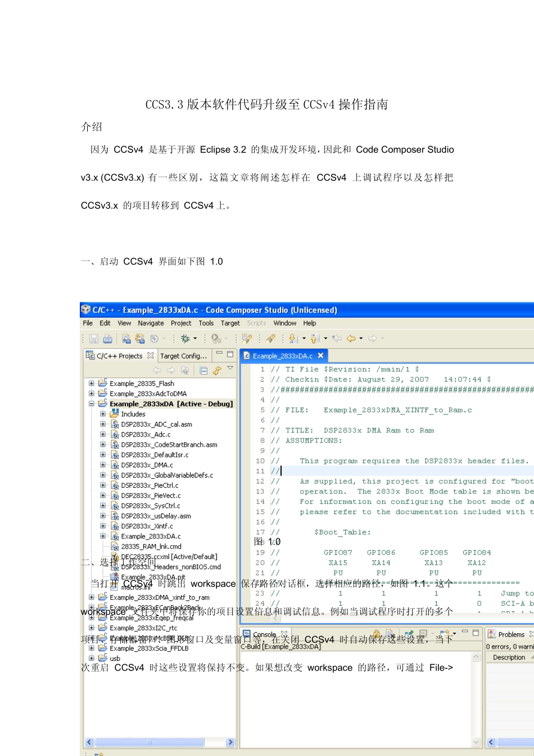
Task: Maximize the projects view panel
Action: tap(230, 354)
